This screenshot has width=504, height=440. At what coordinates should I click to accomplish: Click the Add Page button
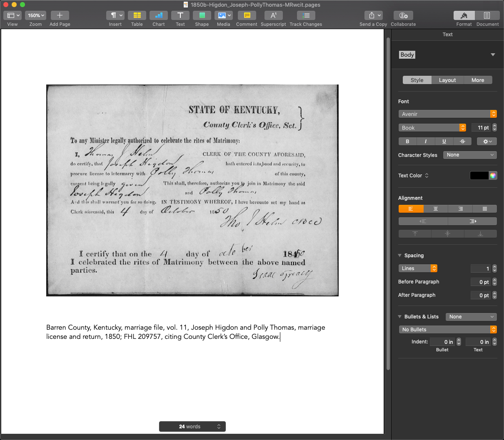pos(60,15)
